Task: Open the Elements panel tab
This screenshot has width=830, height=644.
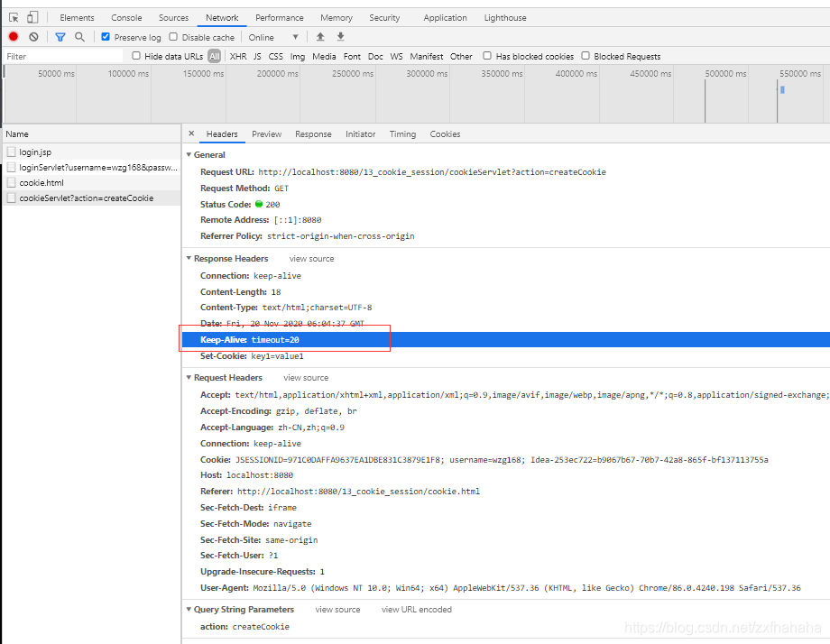Action: [x=77, y=17]
